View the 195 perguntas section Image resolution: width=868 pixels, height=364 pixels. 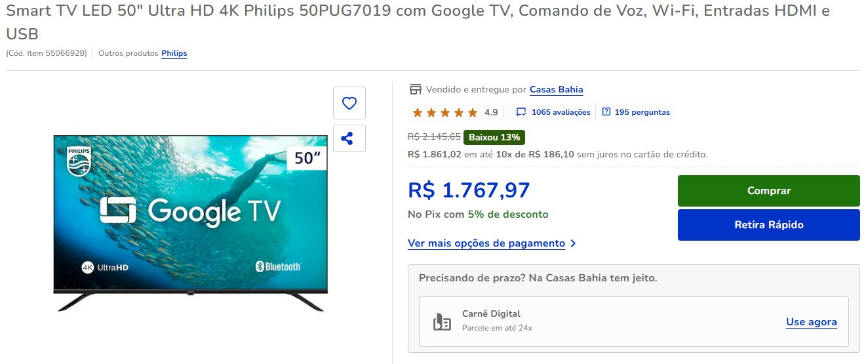click(642, 112)
